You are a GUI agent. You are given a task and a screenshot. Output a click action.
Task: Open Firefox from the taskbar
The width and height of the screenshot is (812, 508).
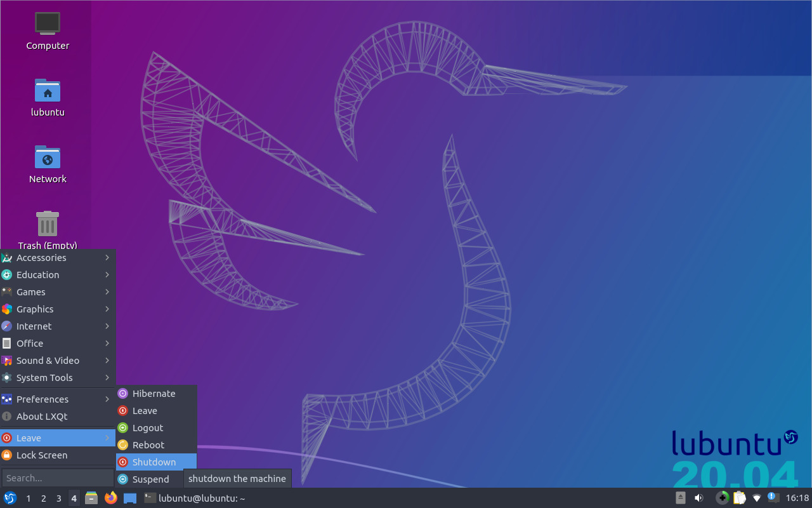pos(111,498)
